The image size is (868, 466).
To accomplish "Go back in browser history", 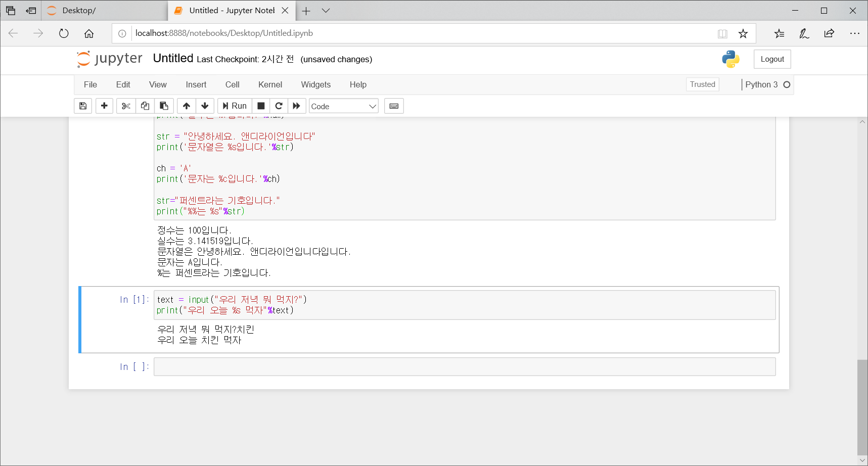I will coord(13,33).
